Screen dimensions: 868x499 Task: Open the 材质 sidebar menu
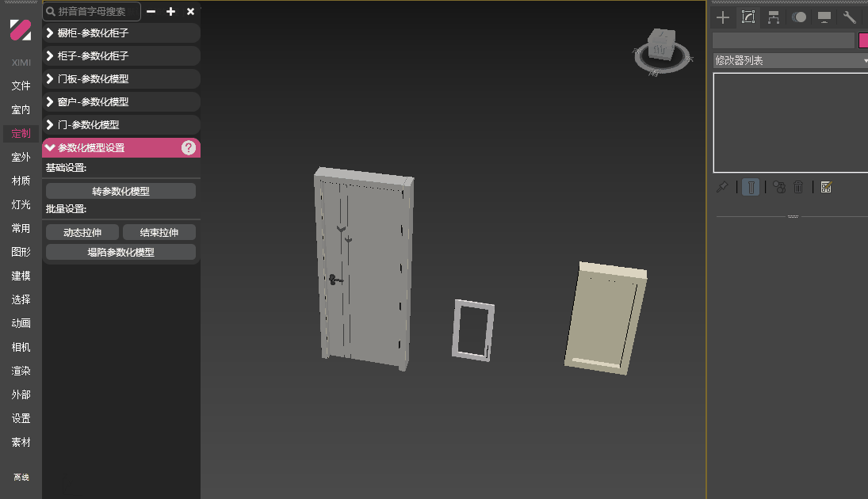[21, 181]
